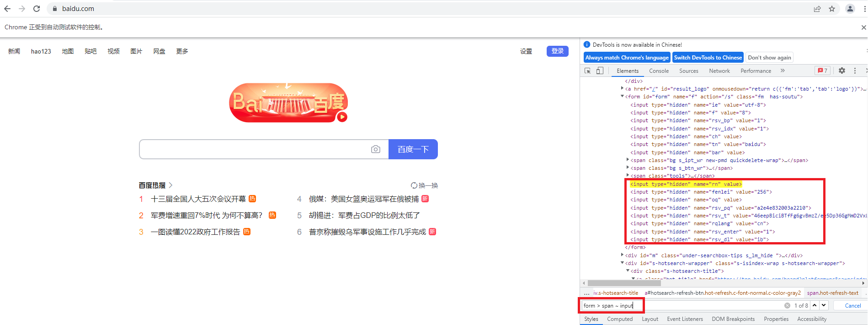Click Don't show again button
The height and width of the screenshot is (325, 868).
tap(769, 58)
